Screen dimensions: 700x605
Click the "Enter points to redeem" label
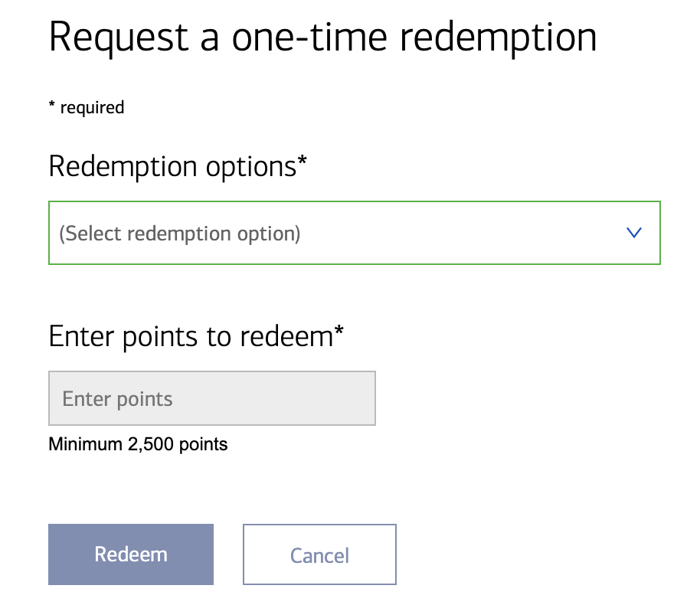[190, 335]
